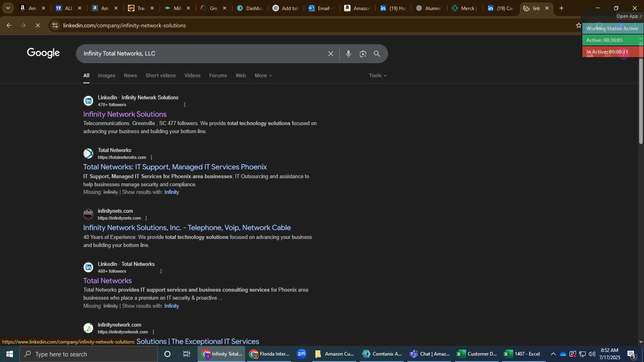Open Teams Chat | Amaz... taskbar window

pyautogui.click(x=429, y=354)
